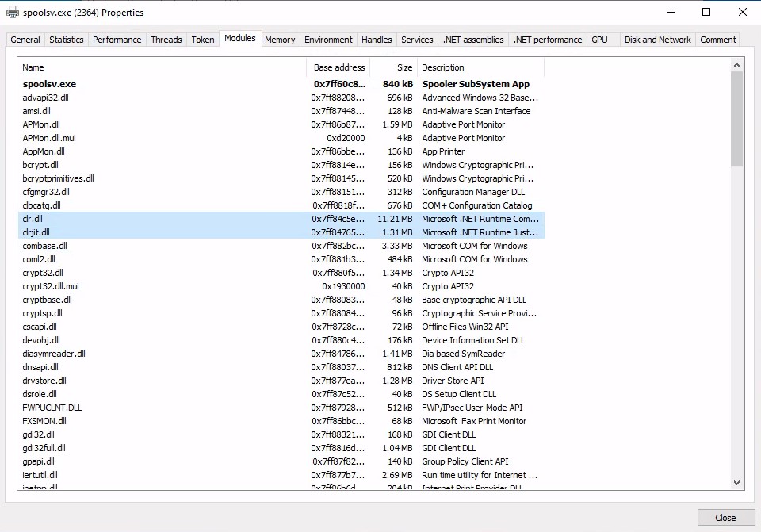Open the Threads tab
The image size is (761, 532).
pos(166,39)
